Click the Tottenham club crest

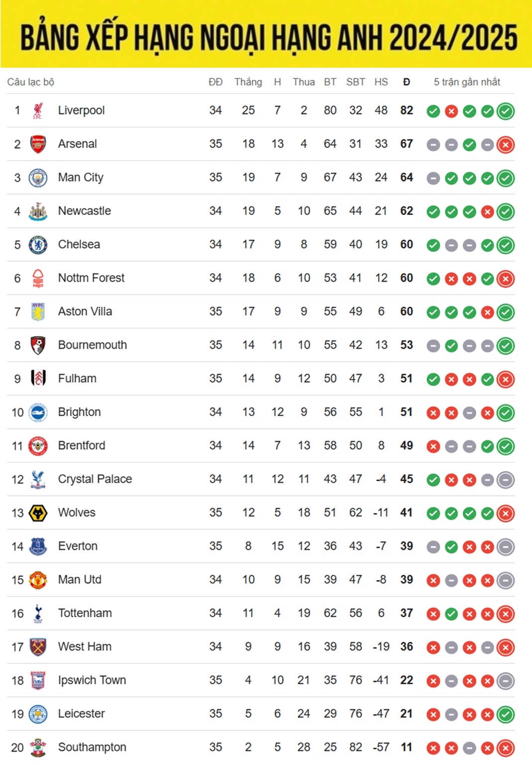pyautogui.click(x=38, y=614)
